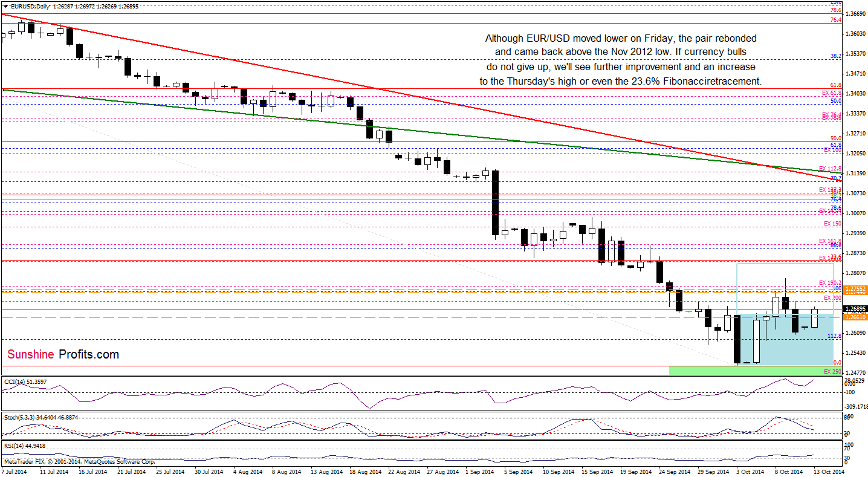Click the 1.32710 price axis label
This screenshot has height=477, width=868.
(856, 134)
